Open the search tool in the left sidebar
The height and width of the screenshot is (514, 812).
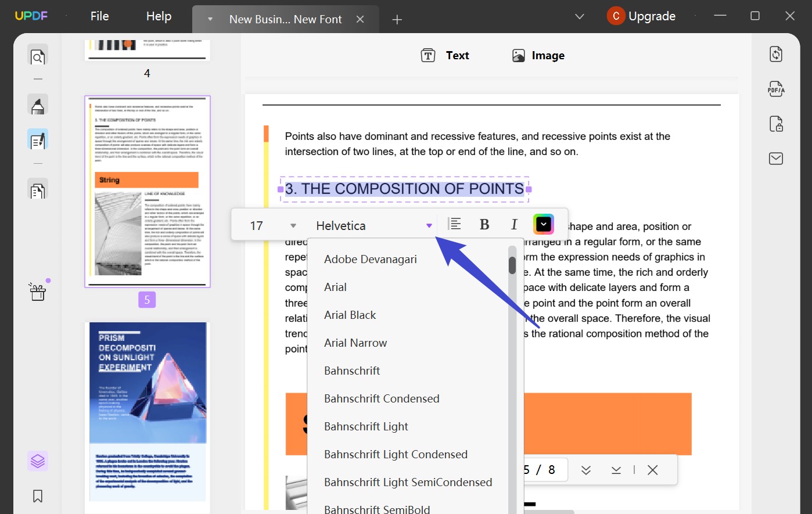(37, 56)
